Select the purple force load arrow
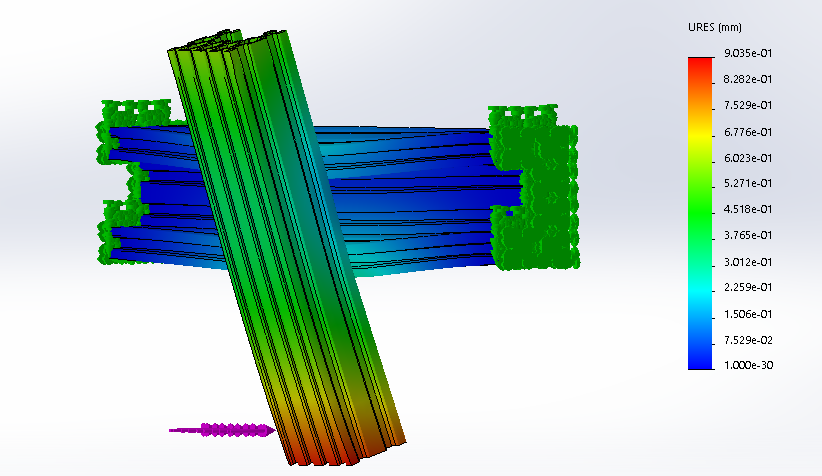 (x=222, y=430)
